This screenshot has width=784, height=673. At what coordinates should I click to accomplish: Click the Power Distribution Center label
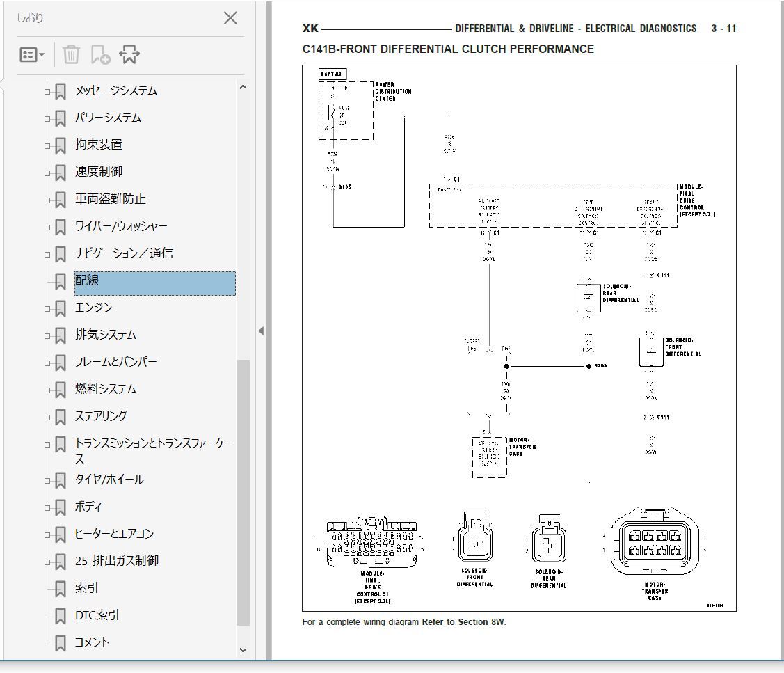pos(393,92)
